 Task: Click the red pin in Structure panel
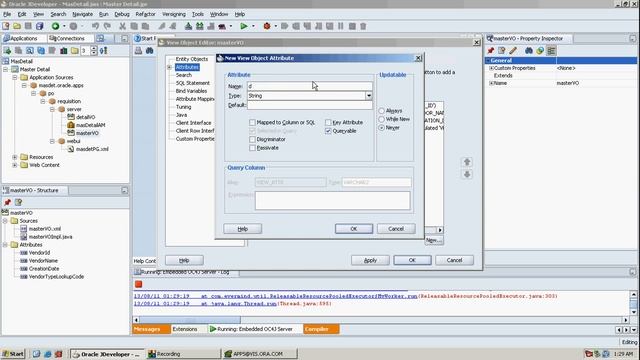point(7,202)
